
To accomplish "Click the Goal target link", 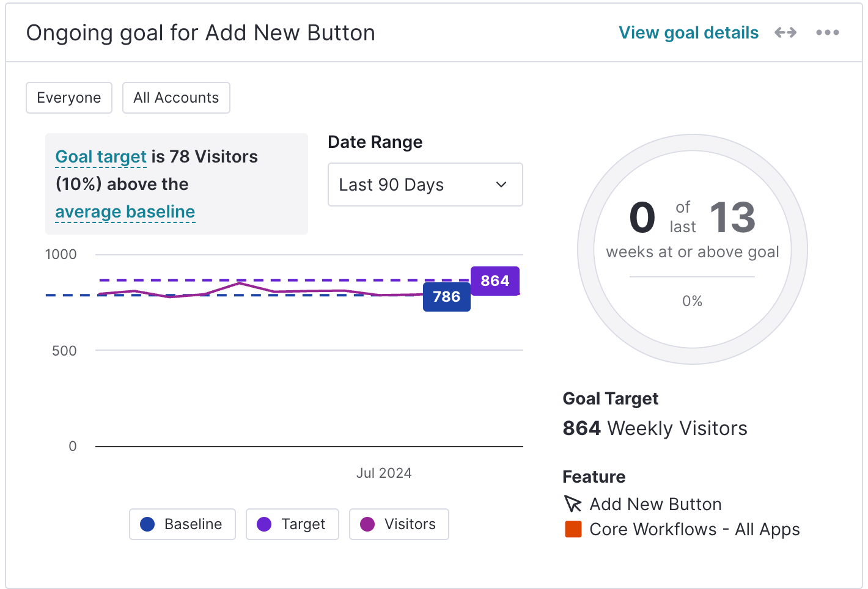I will pos(101,157).
